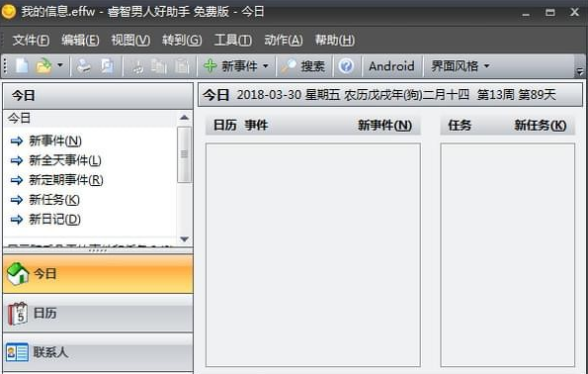Click the new file icon in toolbar
The height and width of the screenshot is (374, 588).
click(x=22, y=66)
